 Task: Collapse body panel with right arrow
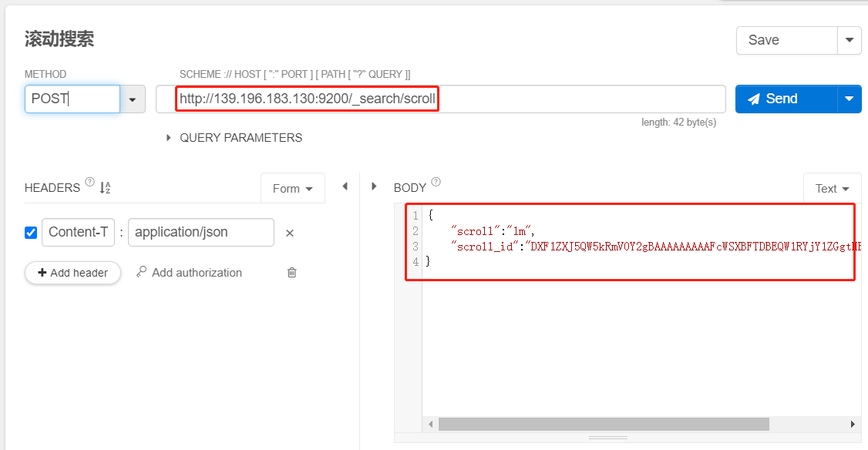374,186
